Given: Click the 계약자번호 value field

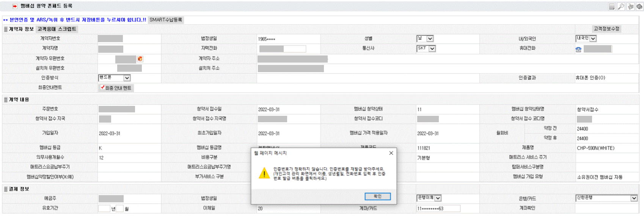Looking at the screenshot, I should [110, 39].
